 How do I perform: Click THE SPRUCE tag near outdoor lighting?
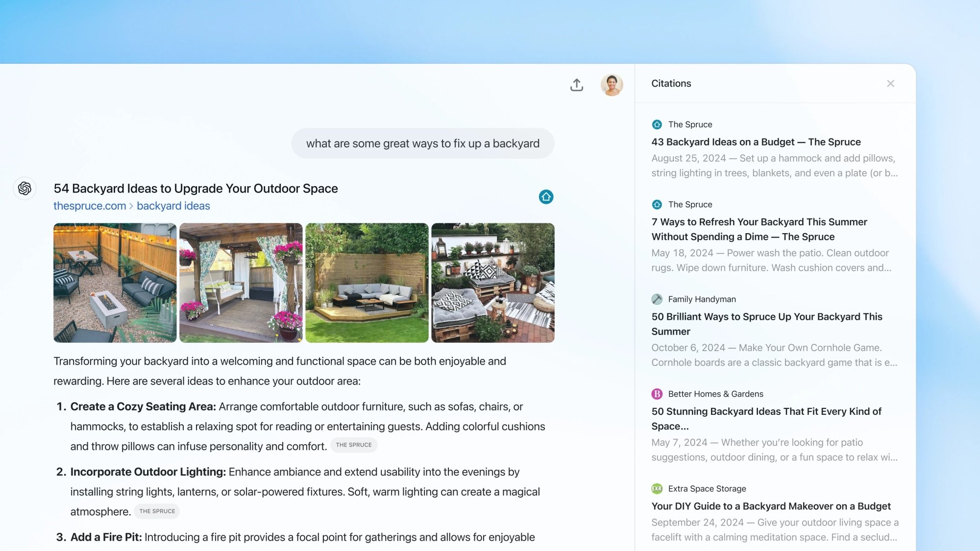tap(156, 511)
